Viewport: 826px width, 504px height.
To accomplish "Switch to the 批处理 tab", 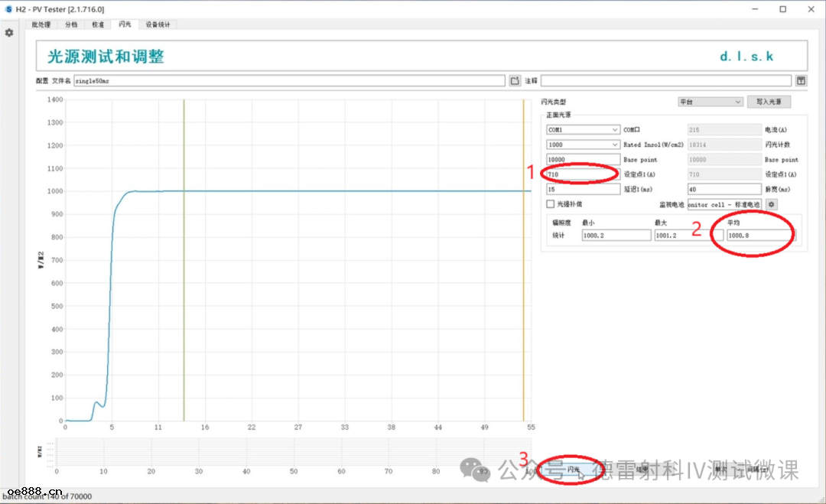I will pos(41,24).
